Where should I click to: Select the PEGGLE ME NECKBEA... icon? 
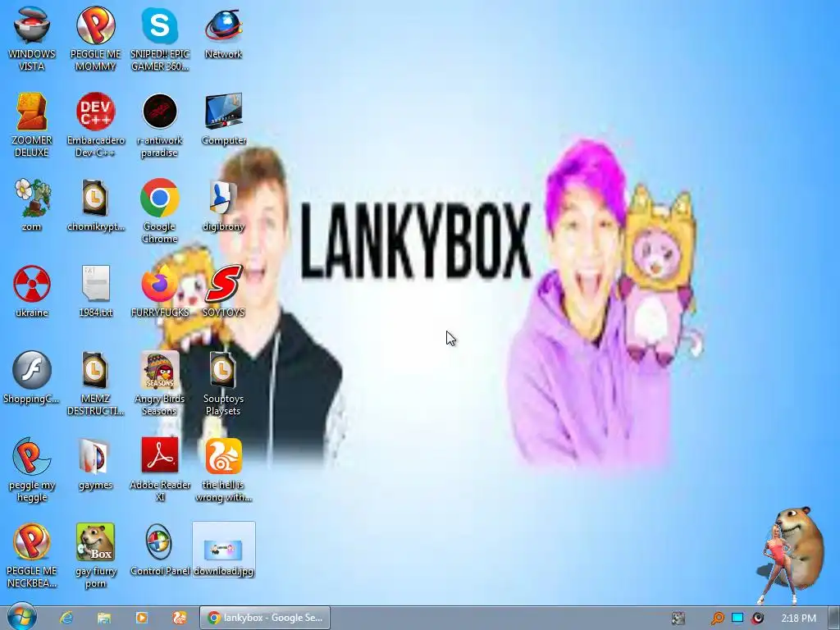point(32,556)
